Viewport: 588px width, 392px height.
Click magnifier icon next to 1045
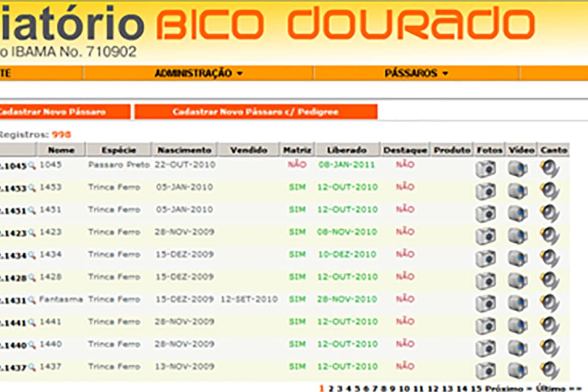32,165
